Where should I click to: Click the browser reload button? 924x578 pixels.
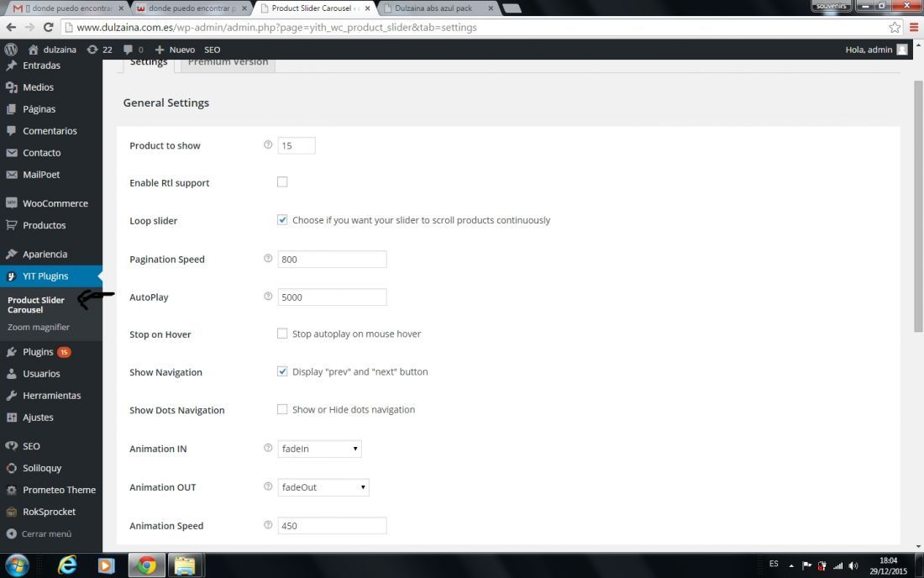(49, 27)
